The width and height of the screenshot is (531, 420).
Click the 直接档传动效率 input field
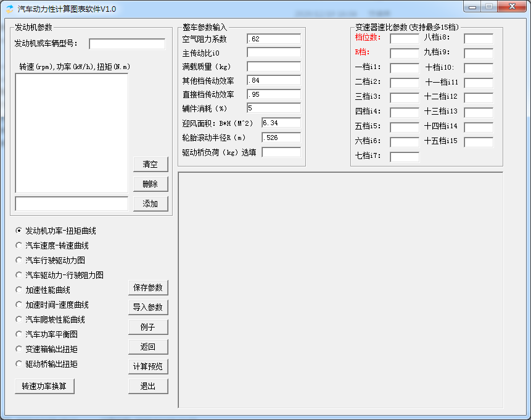[274, 94]
